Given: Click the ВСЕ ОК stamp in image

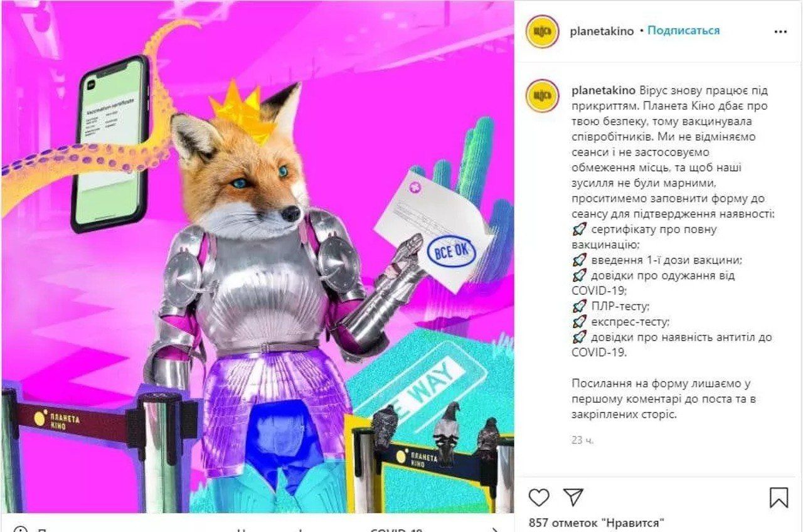Looking at the screenshot, I should tap(451, 252).
